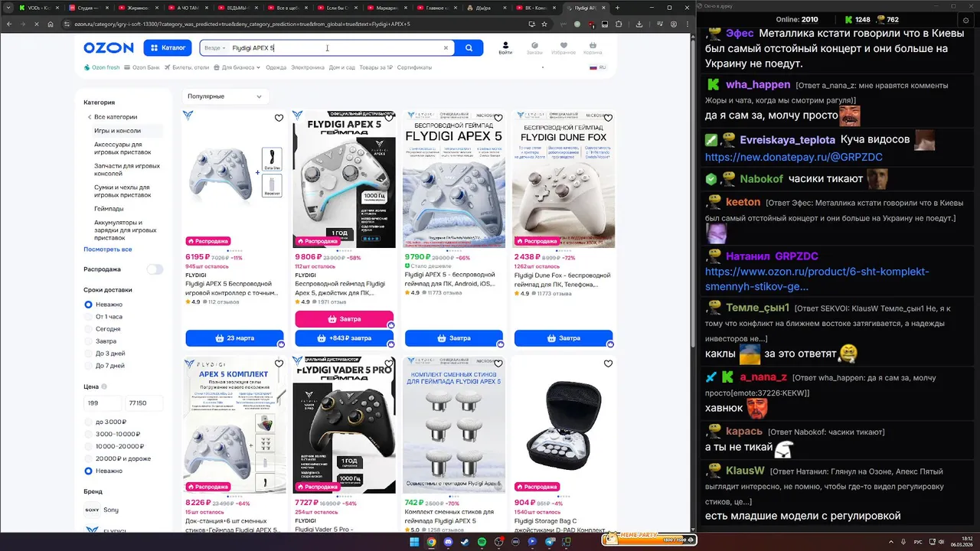Open ozon.ru product link in chat
The image size is (980, 551).
click(817, 279)
